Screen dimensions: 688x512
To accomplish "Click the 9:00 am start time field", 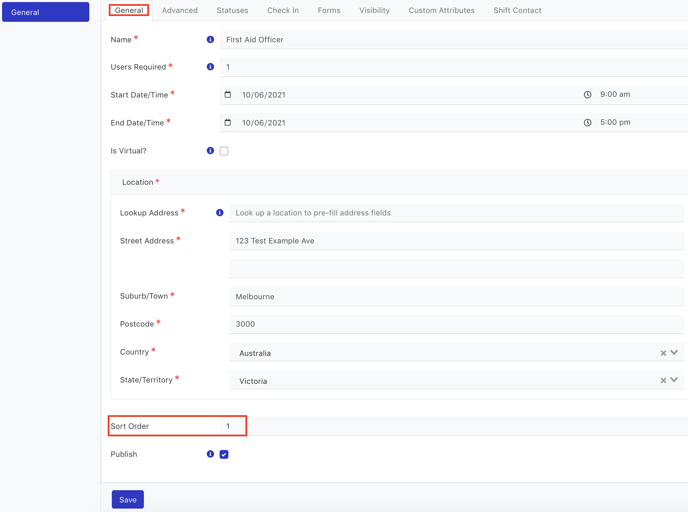I will [641, 94].
